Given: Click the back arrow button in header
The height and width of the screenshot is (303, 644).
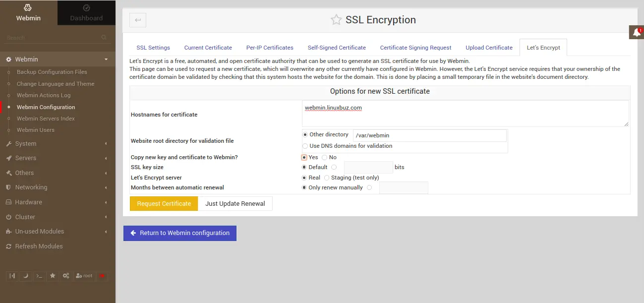Looking at the screenshot, I should tap(138, 20).
